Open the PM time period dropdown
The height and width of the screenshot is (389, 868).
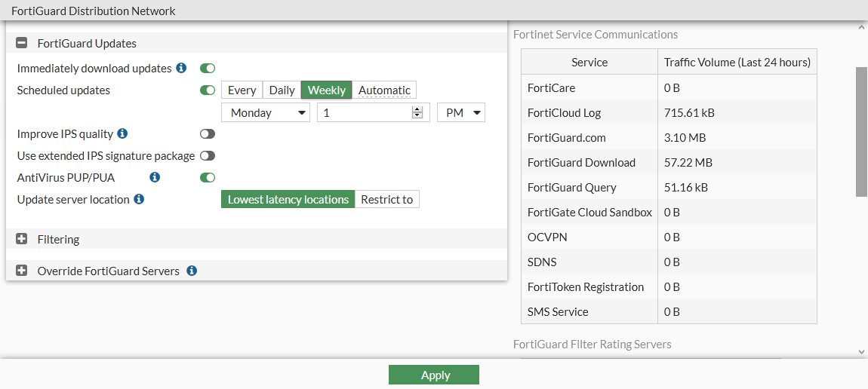pos(460,113)
